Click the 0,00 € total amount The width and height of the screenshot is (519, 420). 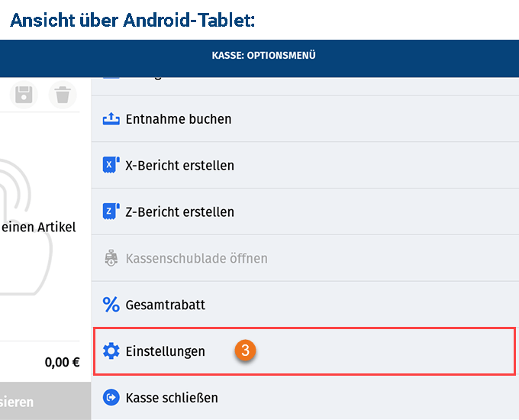tap(63, 363)
